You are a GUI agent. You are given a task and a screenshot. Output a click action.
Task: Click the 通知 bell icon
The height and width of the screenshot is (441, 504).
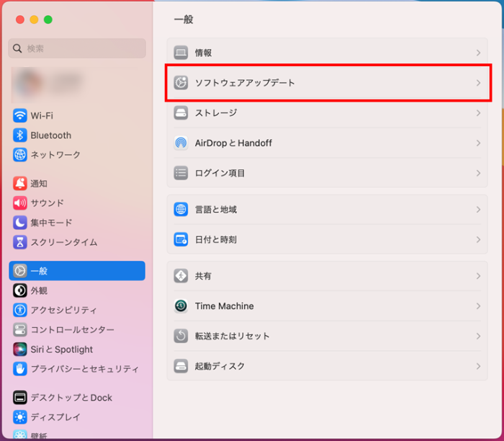20,184
